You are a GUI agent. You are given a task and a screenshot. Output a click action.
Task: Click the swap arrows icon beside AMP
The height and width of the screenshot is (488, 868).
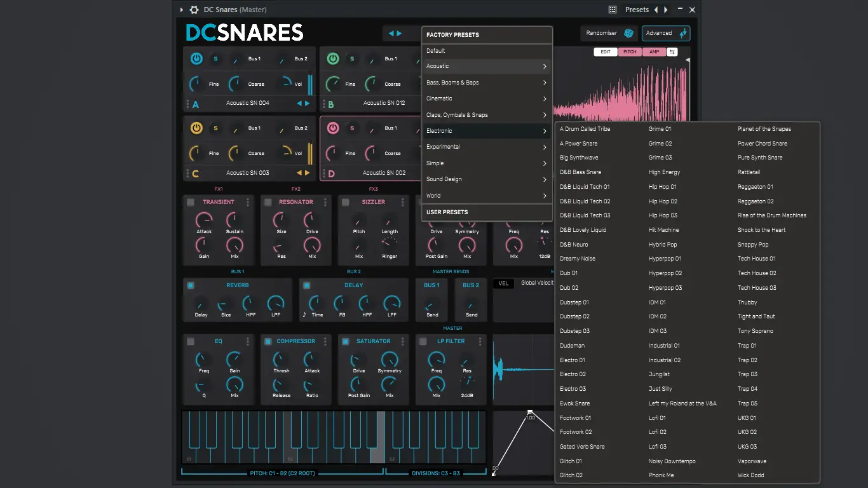point(672,51)
